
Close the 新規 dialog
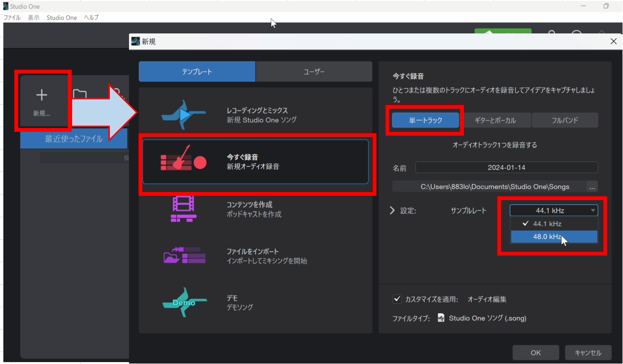click(614, 42)
